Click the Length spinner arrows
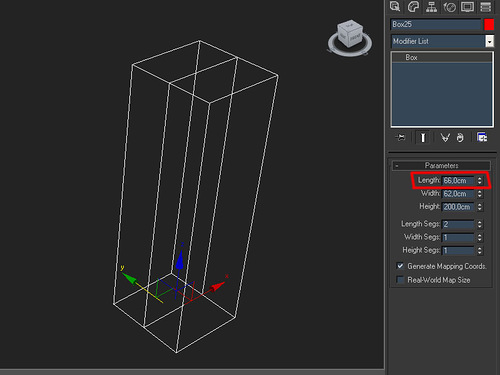 (x=479, y=181)
